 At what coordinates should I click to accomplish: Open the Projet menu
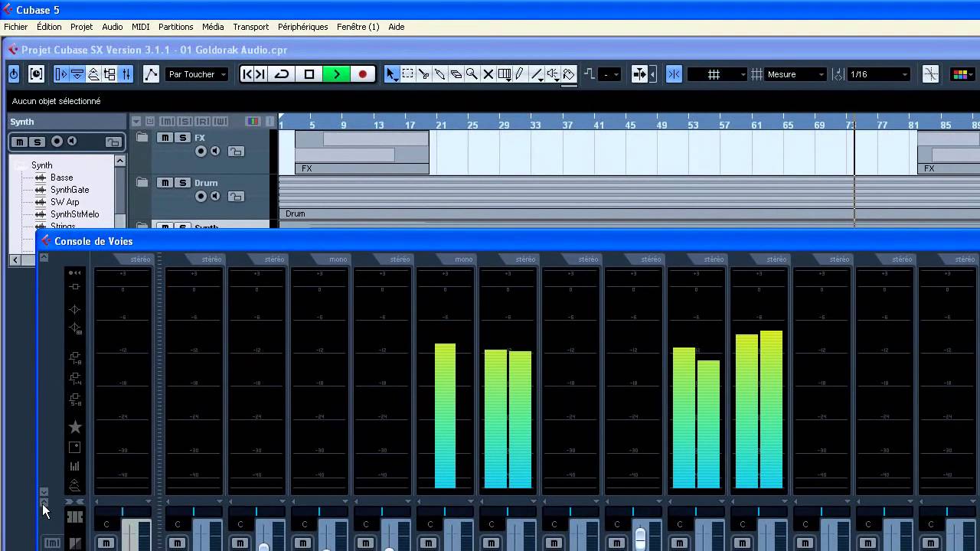(81, 27)
